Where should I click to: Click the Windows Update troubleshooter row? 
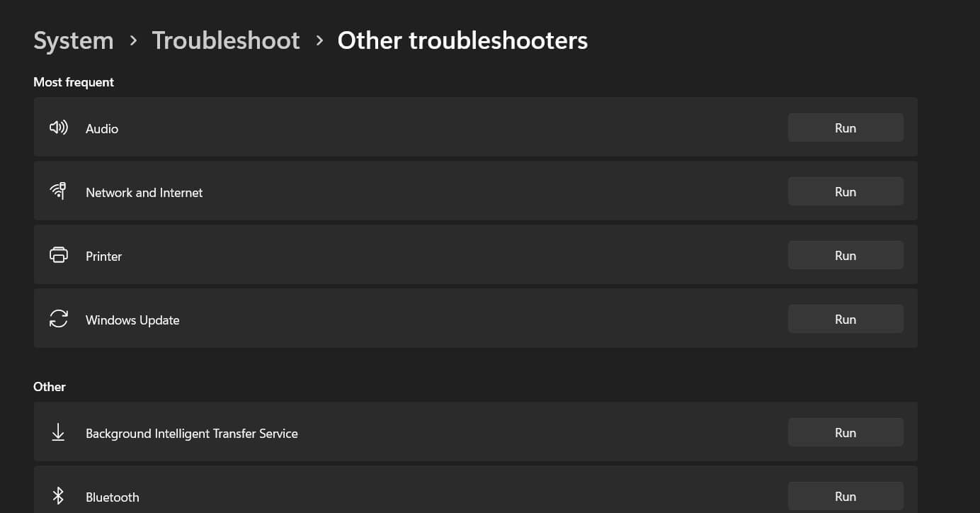[425, 319]
